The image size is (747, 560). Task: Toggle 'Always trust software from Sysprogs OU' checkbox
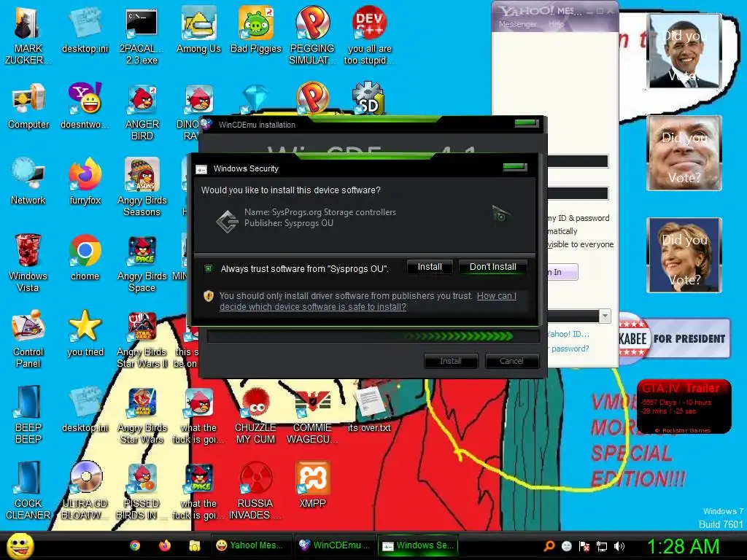click(x=208, y=268)
